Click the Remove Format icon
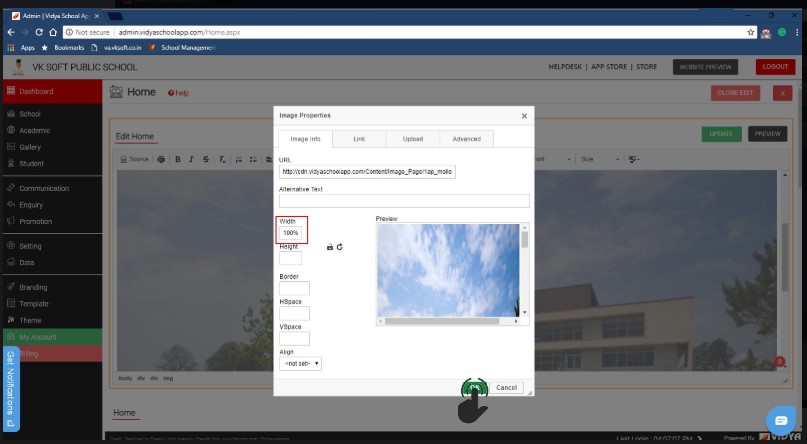 point(222,159)
